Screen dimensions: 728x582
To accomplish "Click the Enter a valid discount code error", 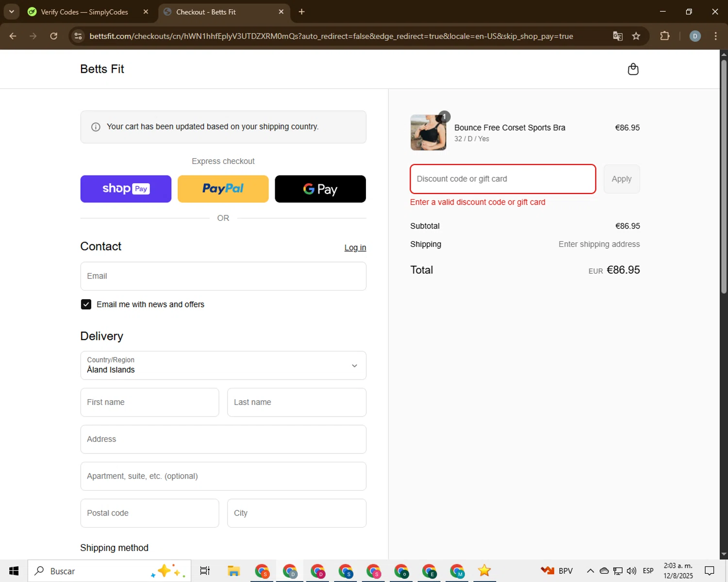I will point(478,202).
